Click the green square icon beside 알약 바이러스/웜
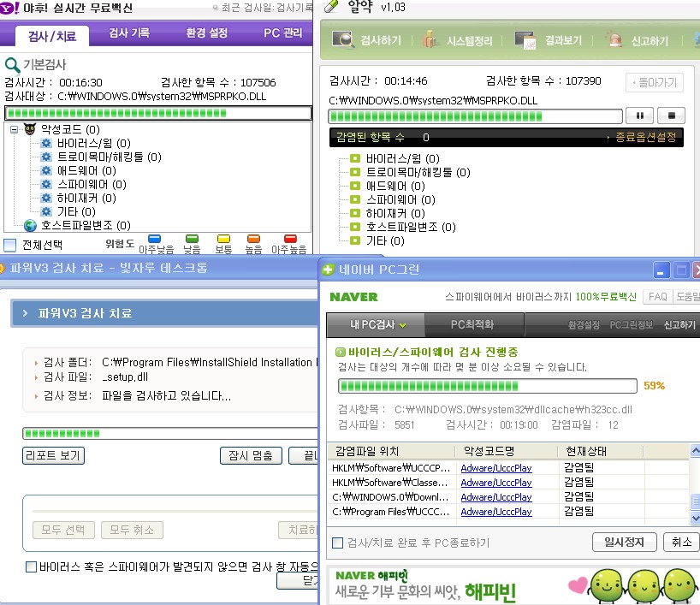This screenshot has height=605, width=700. point(355,158)
